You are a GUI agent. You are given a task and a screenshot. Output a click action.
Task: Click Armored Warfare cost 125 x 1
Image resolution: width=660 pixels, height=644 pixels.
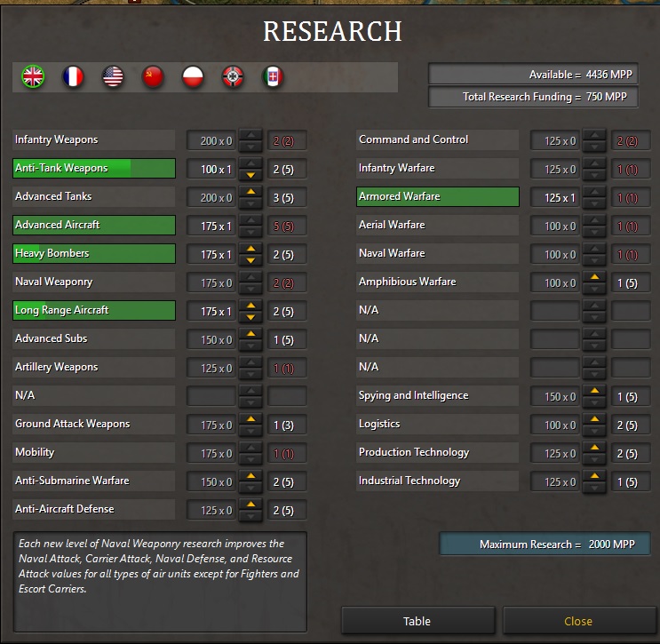[555, 197]
